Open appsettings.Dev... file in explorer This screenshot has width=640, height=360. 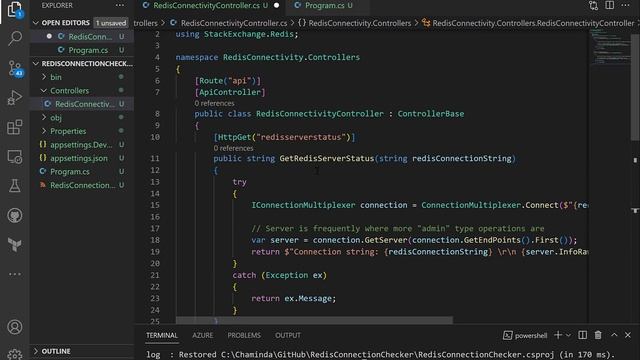(82, 144)
